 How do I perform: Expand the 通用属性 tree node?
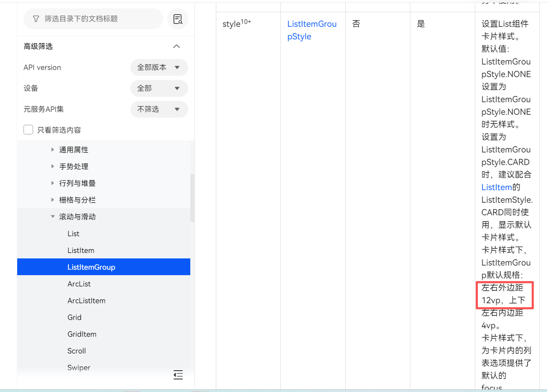coord(53,150)
